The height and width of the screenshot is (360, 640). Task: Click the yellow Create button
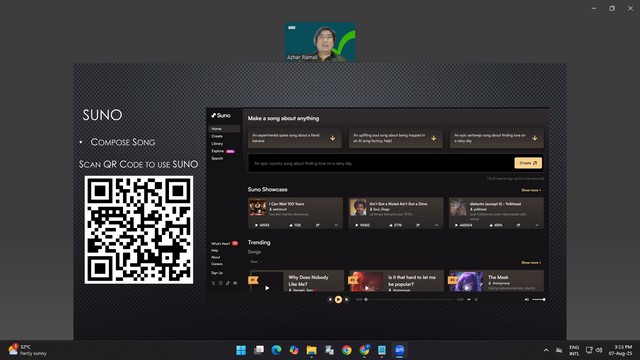tap(528, 163)
